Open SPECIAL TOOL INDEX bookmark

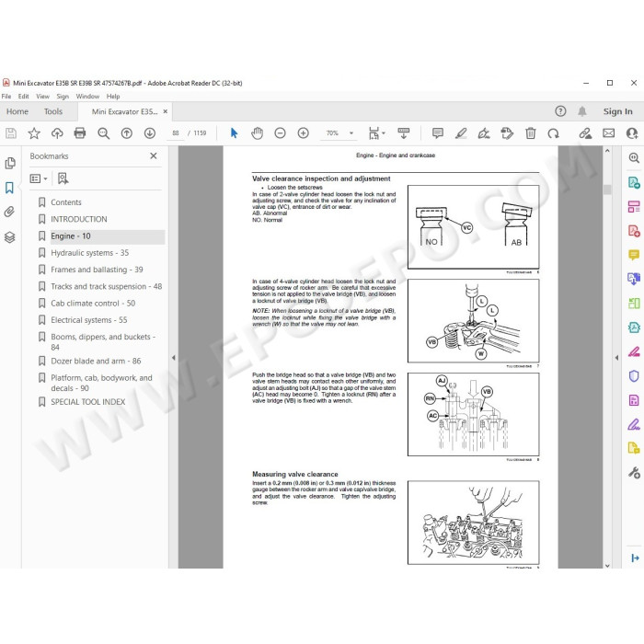[x=88, y=402]
